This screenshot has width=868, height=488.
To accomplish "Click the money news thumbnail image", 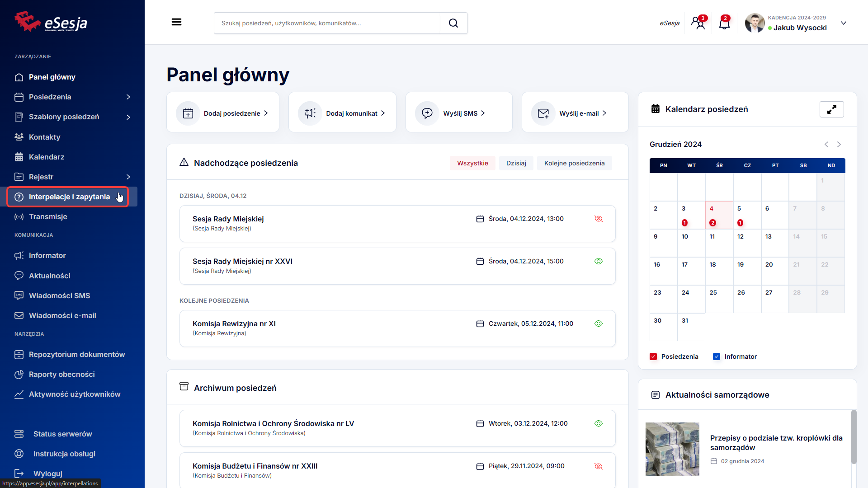I will pyautogui.click(x=672, y=449).
